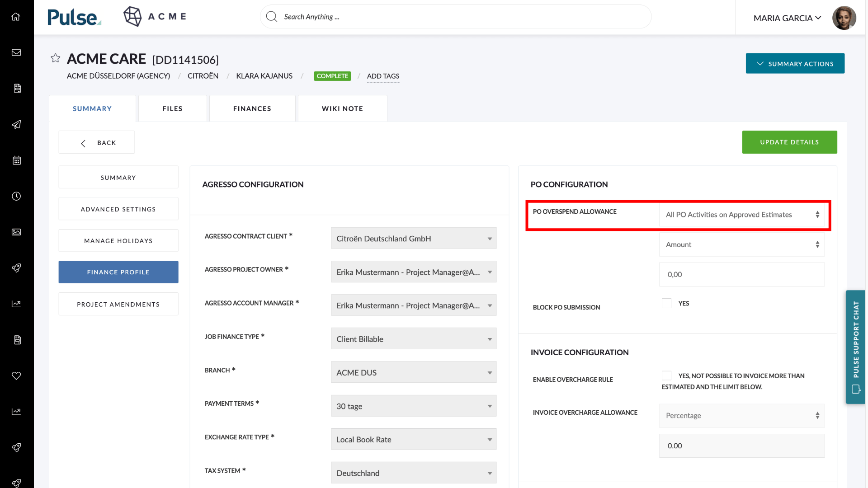Open the PO Overspend Allowance dropdown
Screen dimensions: 868x488
pyautogui.click(x=742, y=215)
